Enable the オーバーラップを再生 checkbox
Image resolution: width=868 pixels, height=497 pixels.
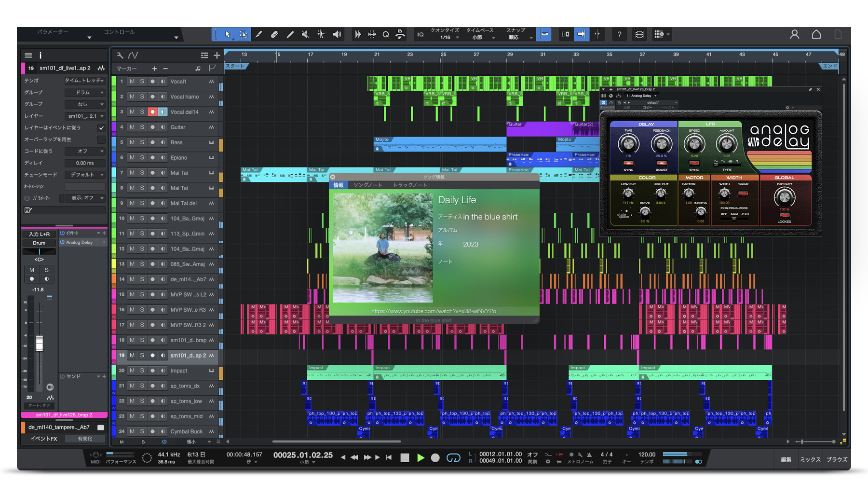[101, 139]
